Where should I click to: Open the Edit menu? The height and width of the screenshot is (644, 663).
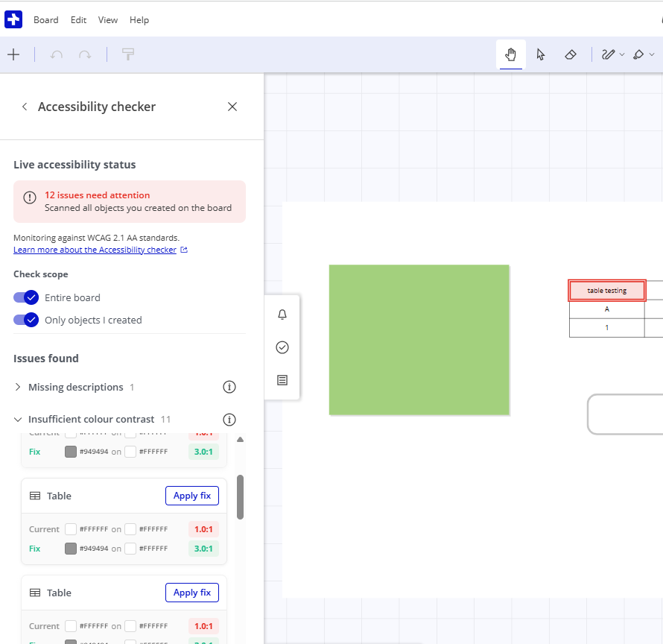[78, 20]
